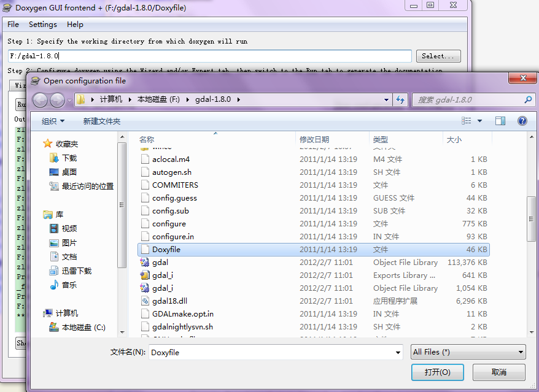Select the gdalnightlysvn.sh file

314,327
